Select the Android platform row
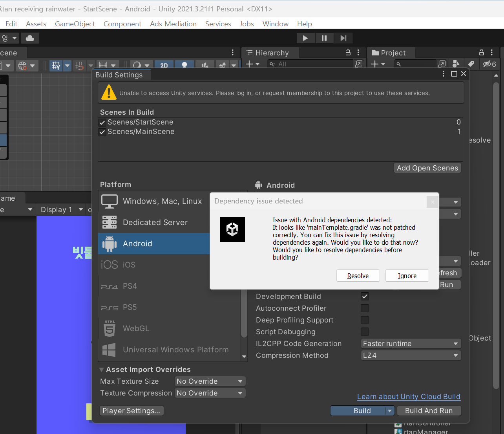 (x=154, y=244)
